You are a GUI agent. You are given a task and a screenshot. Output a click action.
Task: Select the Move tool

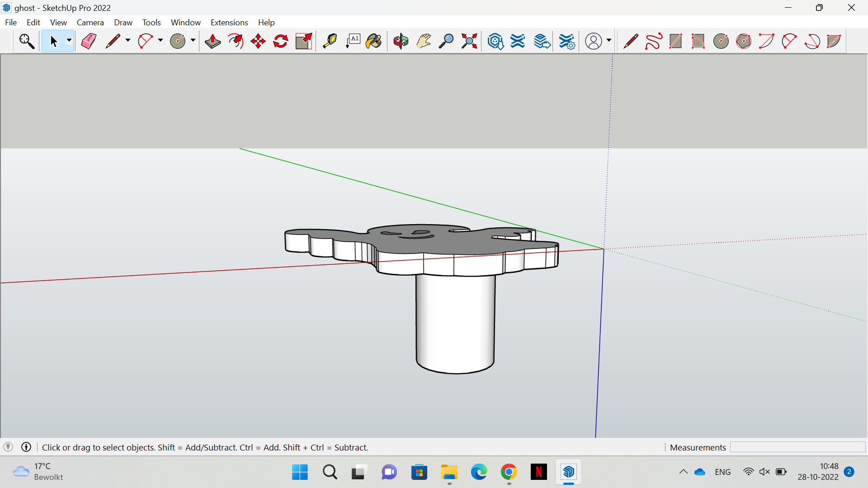pos(258,41)
